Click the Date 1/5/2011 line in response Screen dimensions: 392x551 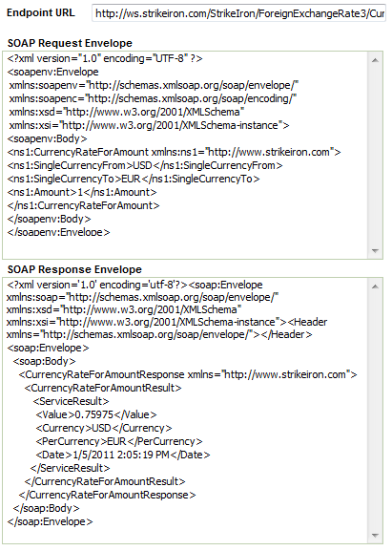(123, 455)
